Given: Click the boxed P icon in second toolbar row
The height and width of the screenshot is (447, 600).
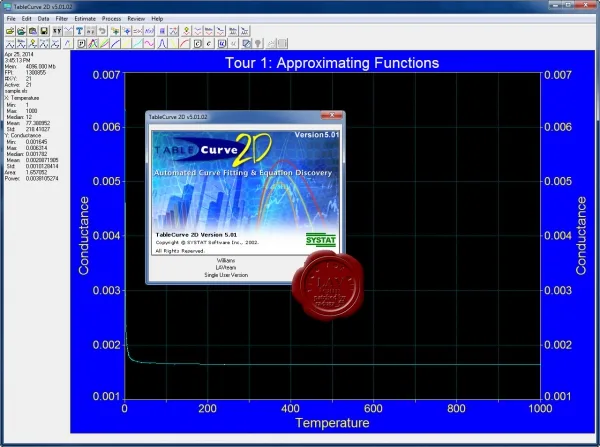Looking at the screenshot, I should 82,44.
